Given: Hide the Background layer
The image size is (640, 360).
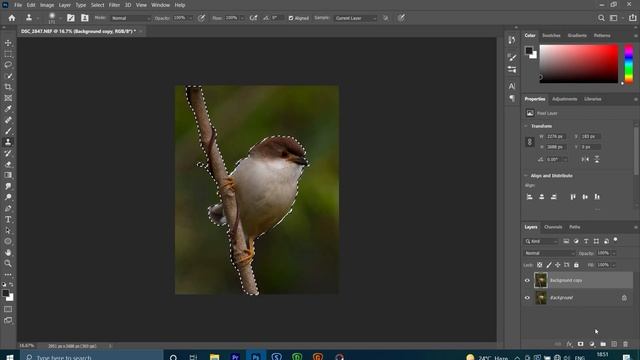Looking at the screenshot, I should click(527, 298).
